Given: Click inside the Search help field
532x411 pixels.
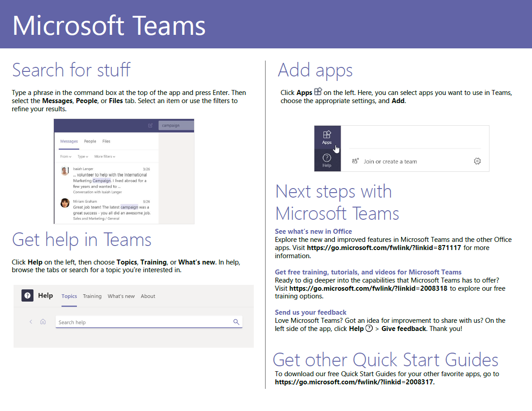Looking at the screenshot, I should (136, 322).
